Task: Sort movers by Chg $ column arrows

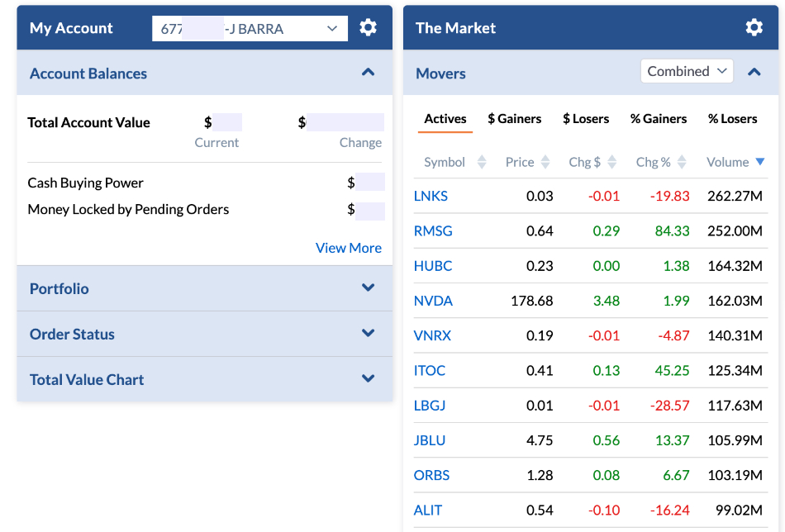Action: click(612, 163)
